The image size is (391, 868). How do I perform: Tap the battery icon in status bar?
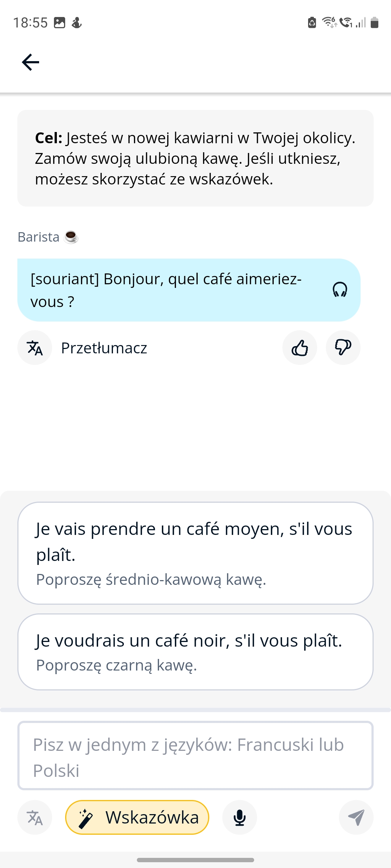pyautogui.click(x=375, y=22)
